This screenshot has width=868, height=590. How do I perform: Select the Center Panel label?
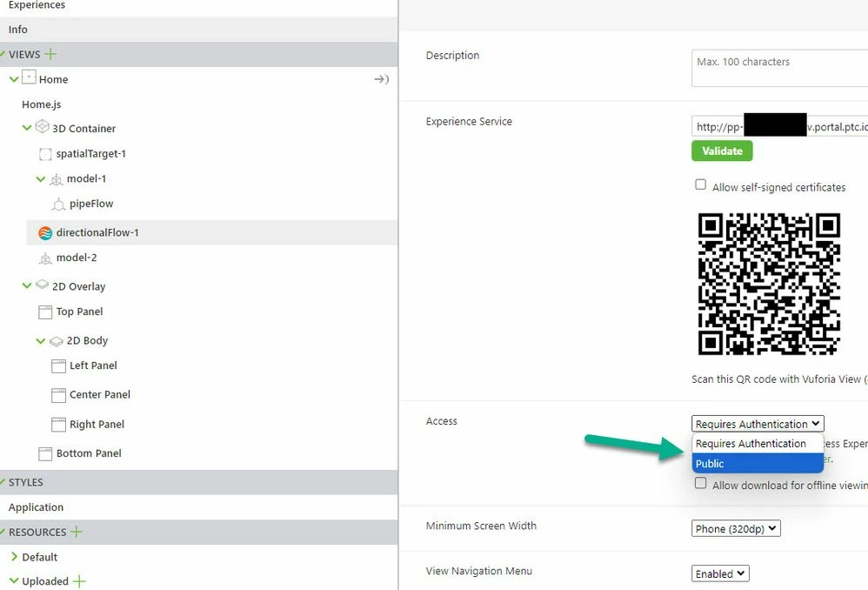click(100, 394)
